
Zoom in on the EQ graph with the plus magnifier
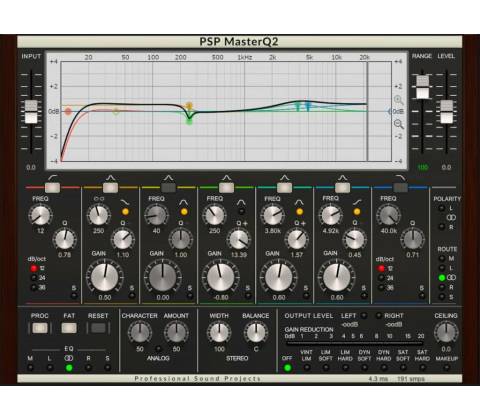[399, 100]
